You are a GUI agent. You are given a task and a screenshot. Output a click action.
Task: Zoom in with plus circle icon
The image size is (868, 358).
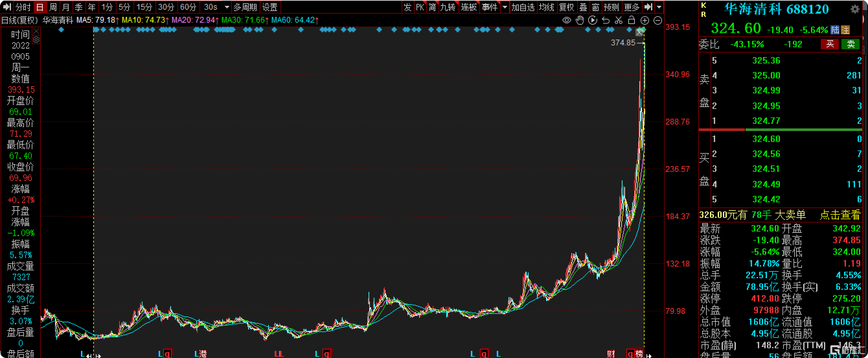click(645, 20)
